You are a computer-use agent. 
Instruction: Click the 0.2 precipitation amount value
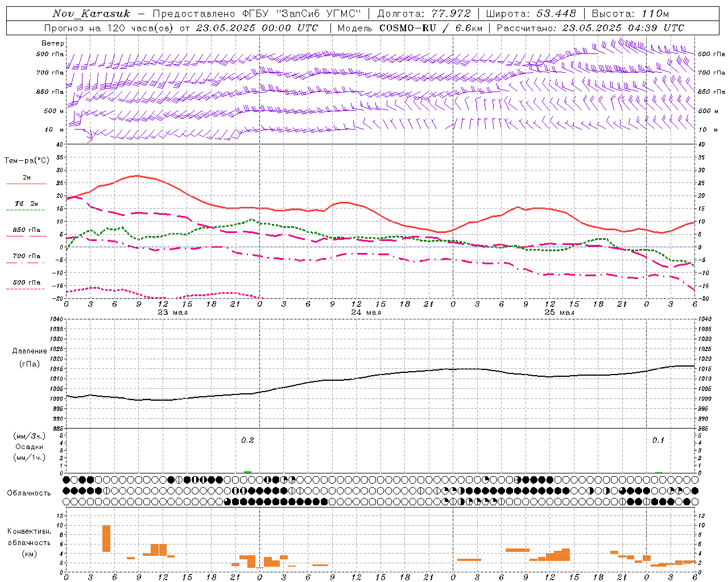(247, 440)
